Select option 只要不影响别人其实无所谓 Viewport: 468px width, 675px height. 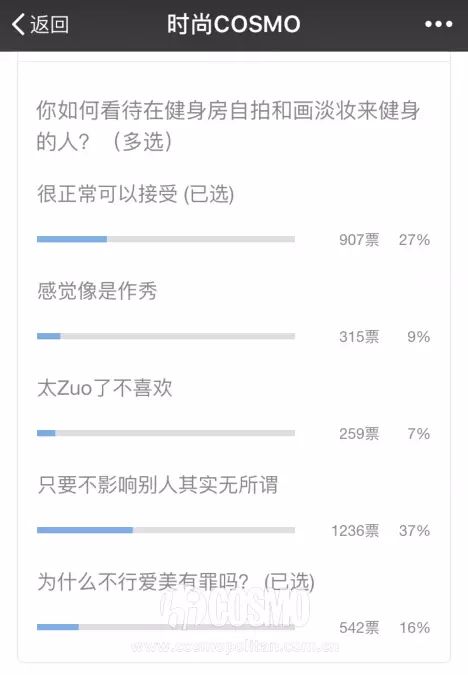click(158, 485)
